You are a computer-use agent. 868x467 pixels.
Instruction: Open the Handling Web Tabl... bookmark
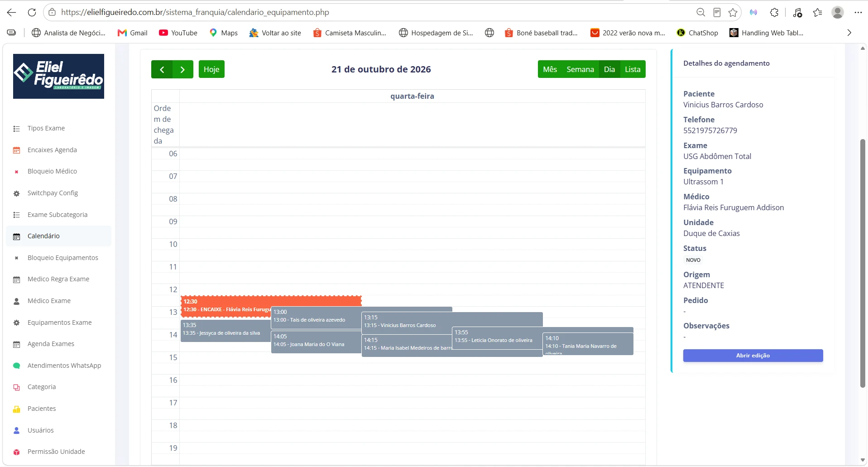(767, 33)
